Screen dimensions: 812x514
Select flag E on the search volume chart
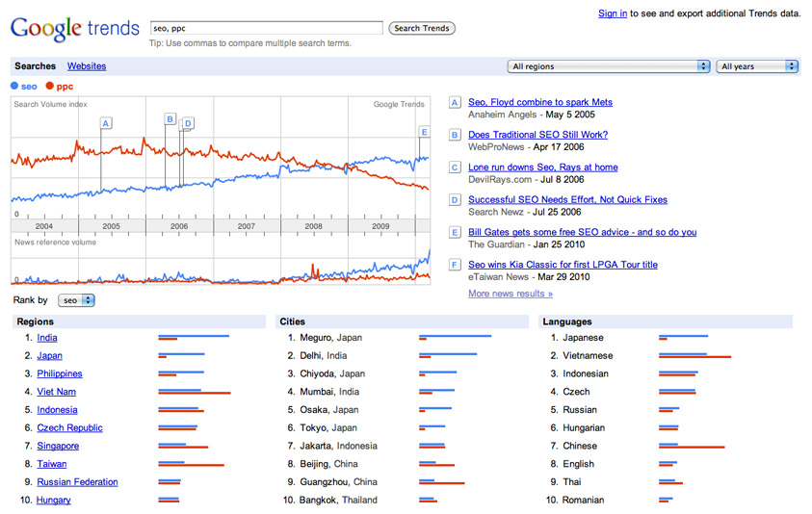tap(424, 132)
